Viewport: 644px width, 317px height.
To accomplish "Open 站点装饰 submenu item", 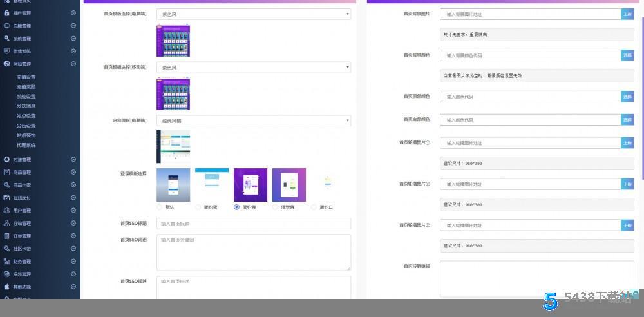I will tap(26, 135).
